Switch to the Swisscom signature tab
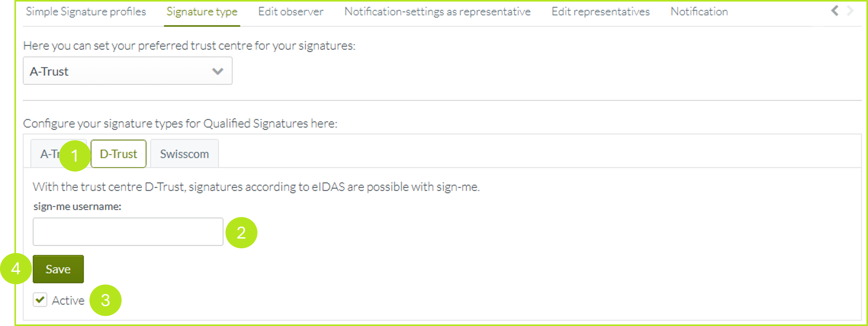Viewport: 868px width, 326px height. (x=184, y=154)
